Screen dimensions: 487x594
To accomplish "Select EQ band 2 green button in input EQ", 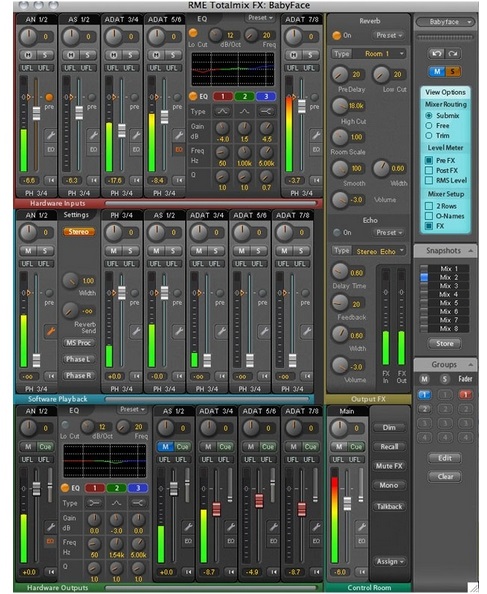I will 244,96.
